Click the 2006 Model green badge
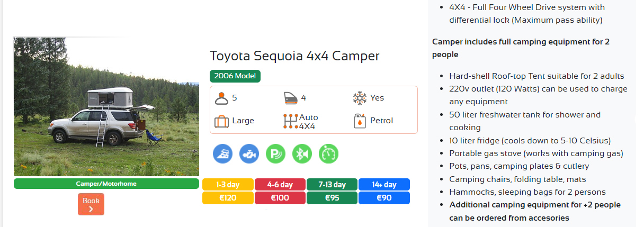Viewport: 644px width, 227px height. [235, 76]
